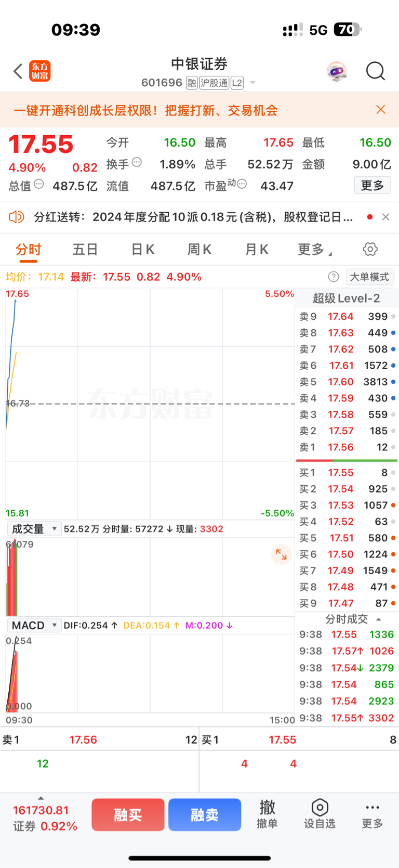Toggle 大单模式
The height and width of the screenshot is (868, 399).
click(x=369, y=277)
